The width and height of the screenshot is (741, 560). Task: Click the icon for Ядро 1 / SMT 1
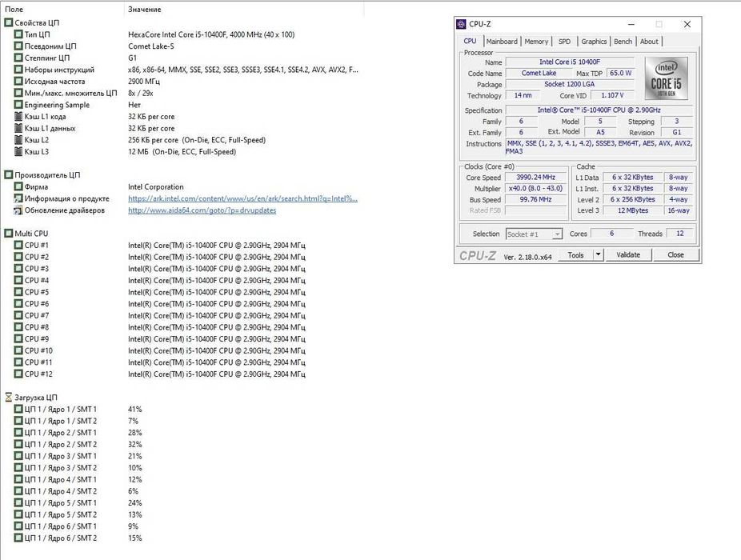18,409
